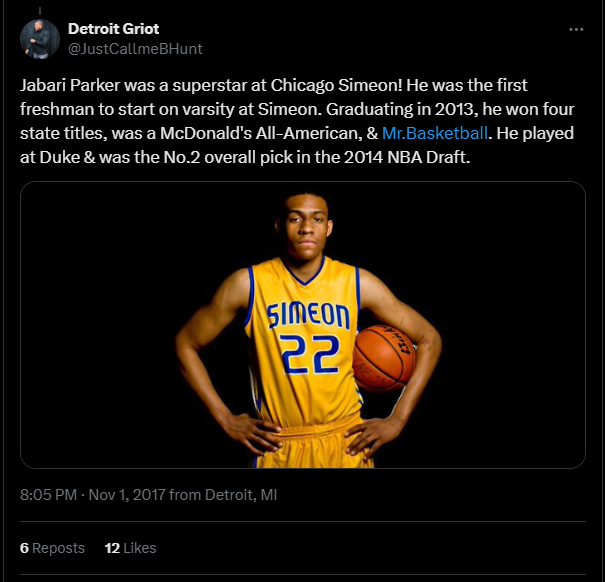Click the repost count number 6
Viewport: 605px width, 582px height.
24,548
